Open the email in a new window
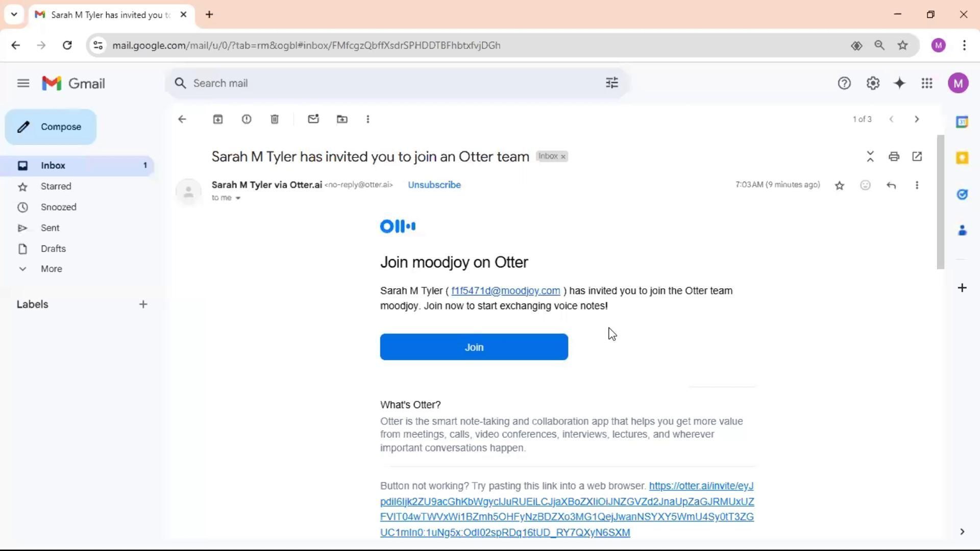Viewport: 980px width, 551px height. (917, 157)
